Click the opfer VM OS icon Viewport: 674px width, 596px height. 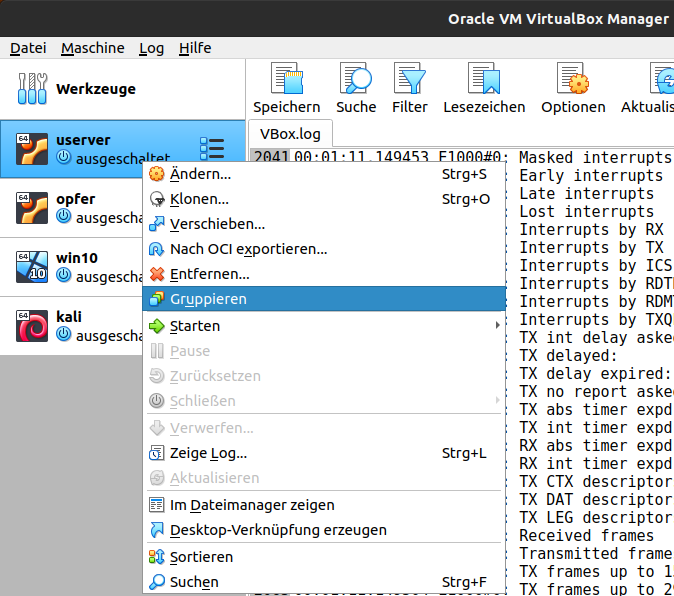[32, 208]
